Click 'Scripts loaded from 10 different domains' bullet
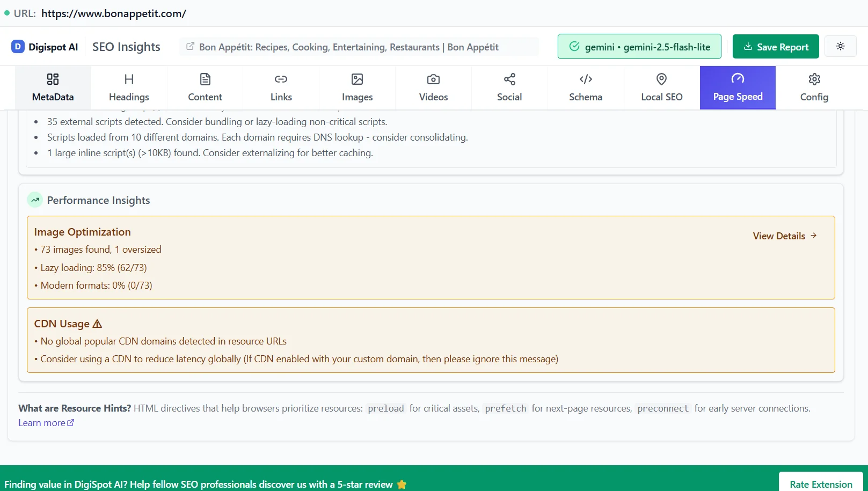Screen dimensions: 868x491 coord(257,137)
